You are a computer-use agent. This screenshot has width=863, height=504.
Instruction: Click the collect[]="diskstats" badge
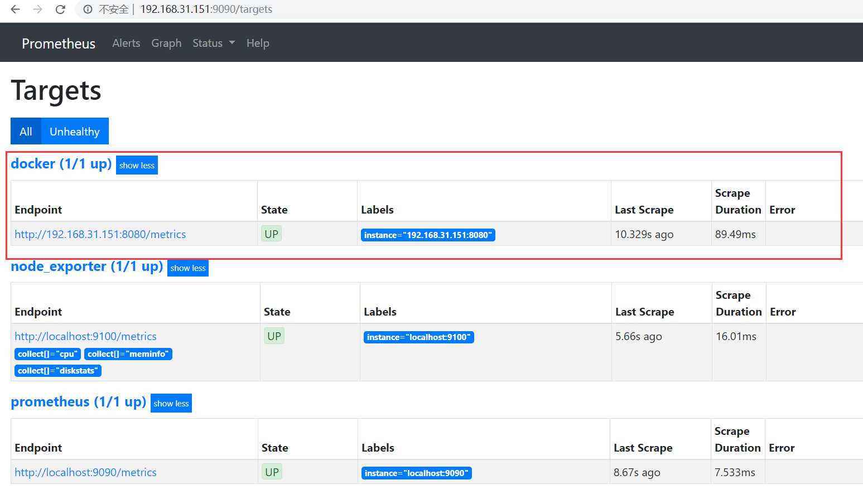58,371
